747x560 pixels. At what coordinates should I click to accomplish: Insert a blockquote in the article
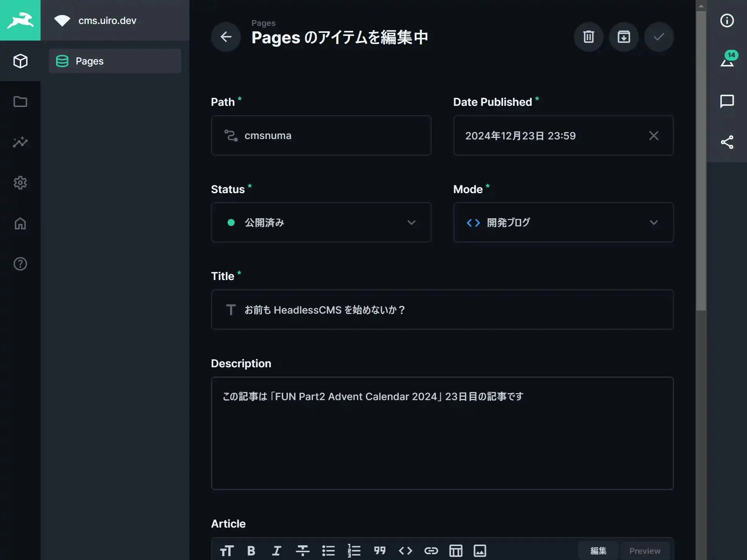pos(380,550)
